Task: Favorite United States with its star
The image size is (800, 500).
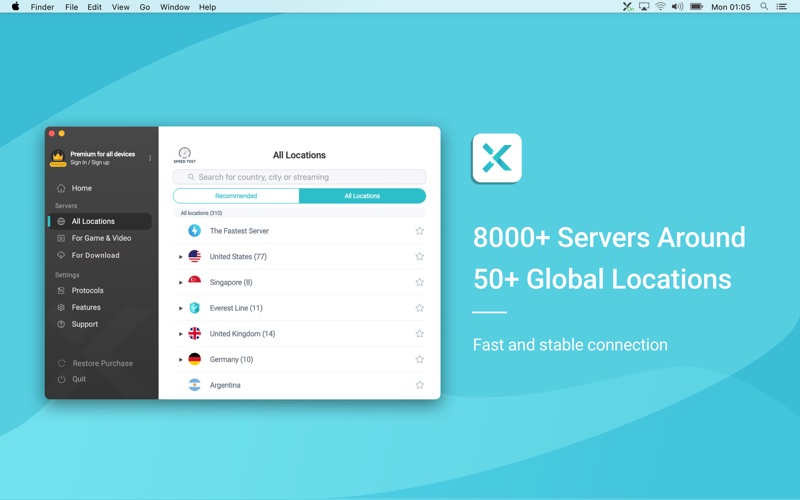Action: [x=419, y=256]
